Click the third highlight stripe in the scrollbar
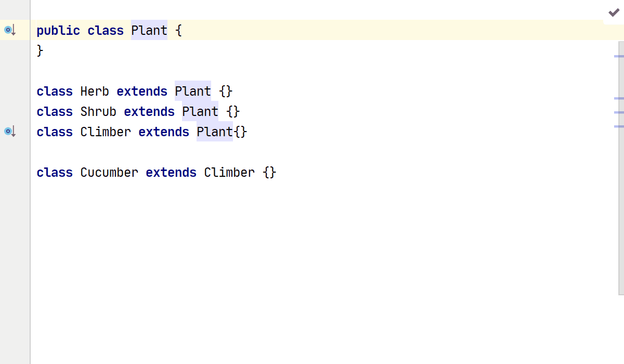The width and height of the screenshot is (624, 364). coord(619,112)
